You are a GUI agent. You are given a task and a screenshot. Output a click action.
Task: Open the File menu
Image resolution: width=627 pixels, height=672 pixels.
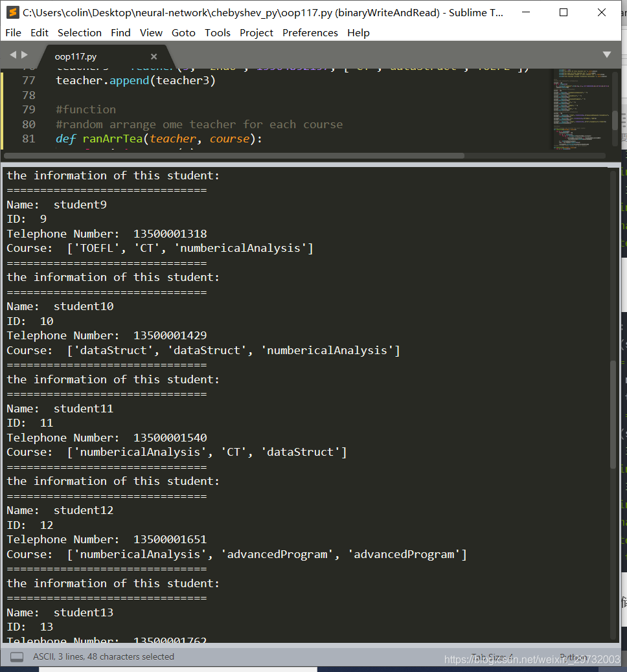14,32
